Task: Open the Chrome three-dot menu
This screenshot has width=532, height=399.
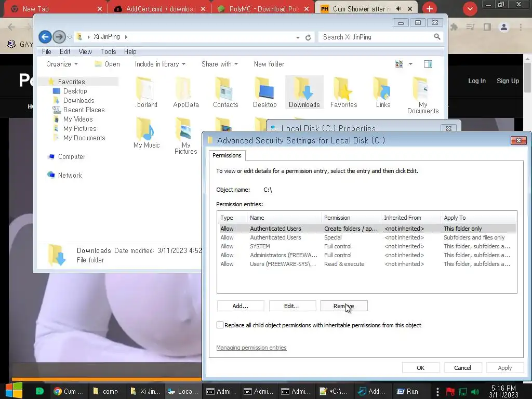Action: coord(521,27)
